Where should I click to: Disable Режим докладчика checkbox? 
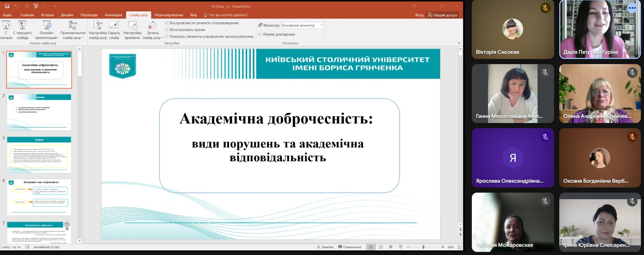tap(260, 34)
